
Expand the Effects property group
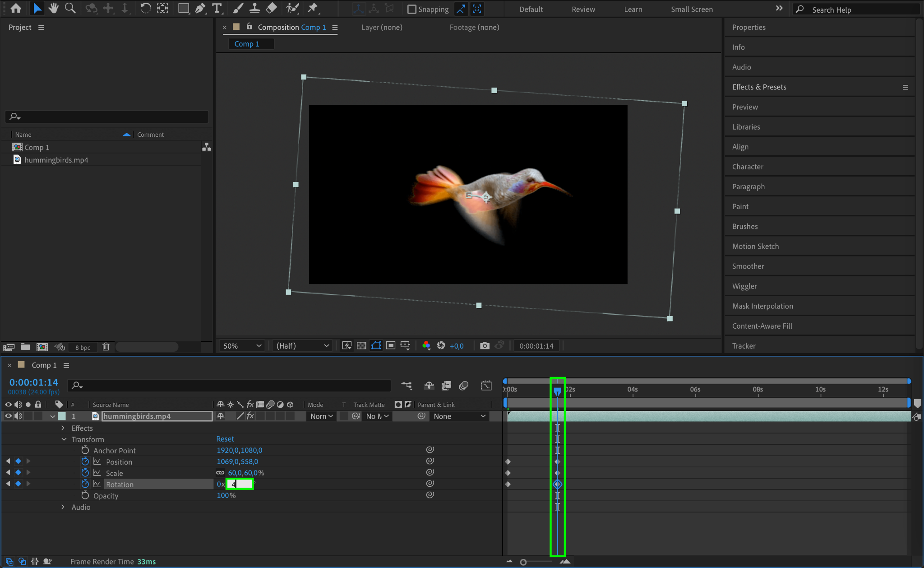tap(63, 428)
